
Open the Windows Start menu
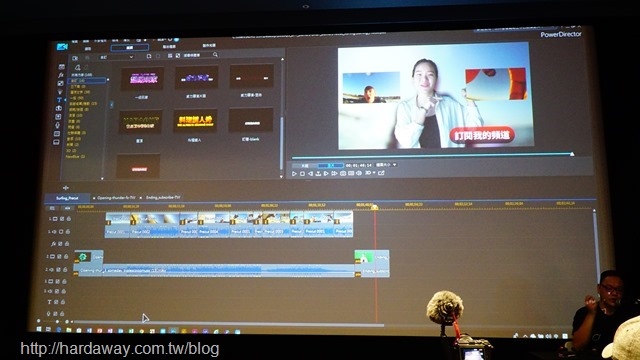[39, 329]
